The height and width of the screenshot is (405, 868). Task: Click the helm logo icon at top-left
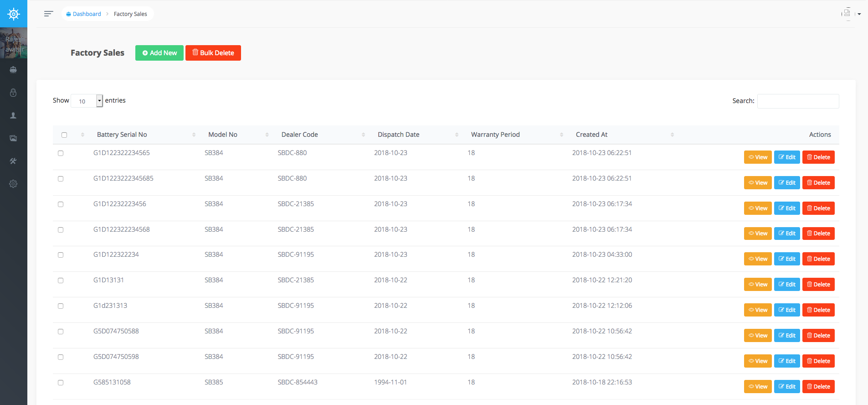pyautogui.click(x=14, y=14)
